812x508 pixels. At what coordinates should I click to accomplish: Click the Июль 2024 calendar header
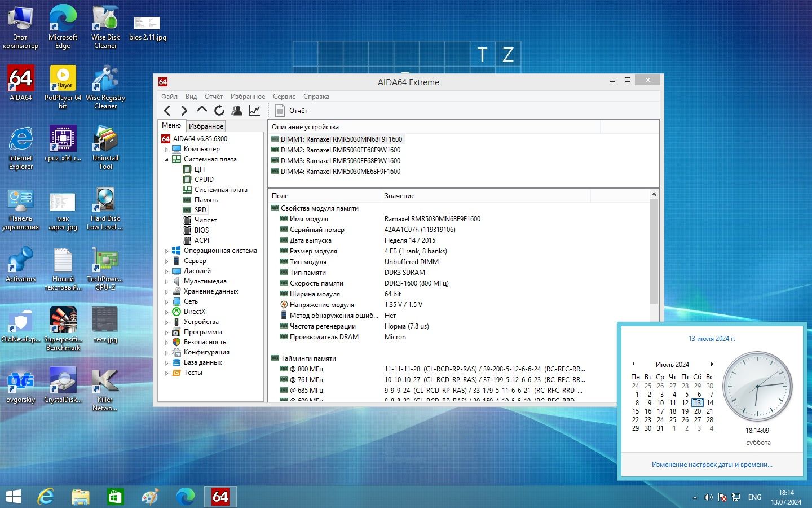point(672,365)
